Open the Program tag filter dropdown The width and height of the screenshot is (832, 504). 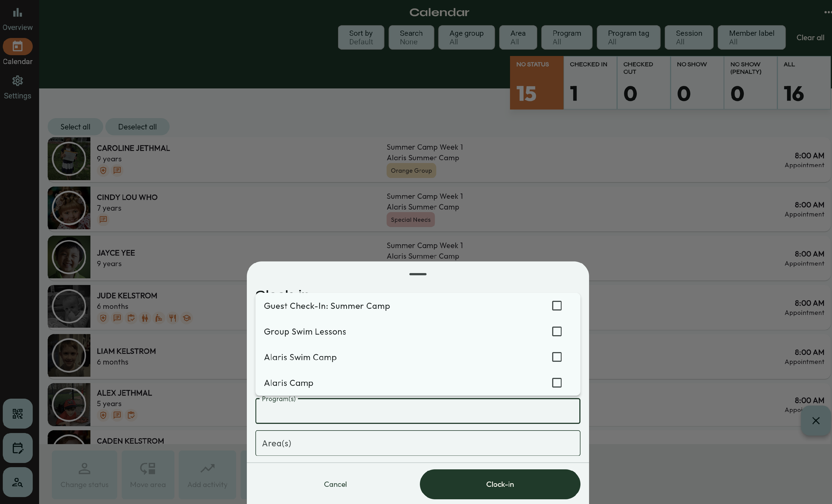pos(628,37)
